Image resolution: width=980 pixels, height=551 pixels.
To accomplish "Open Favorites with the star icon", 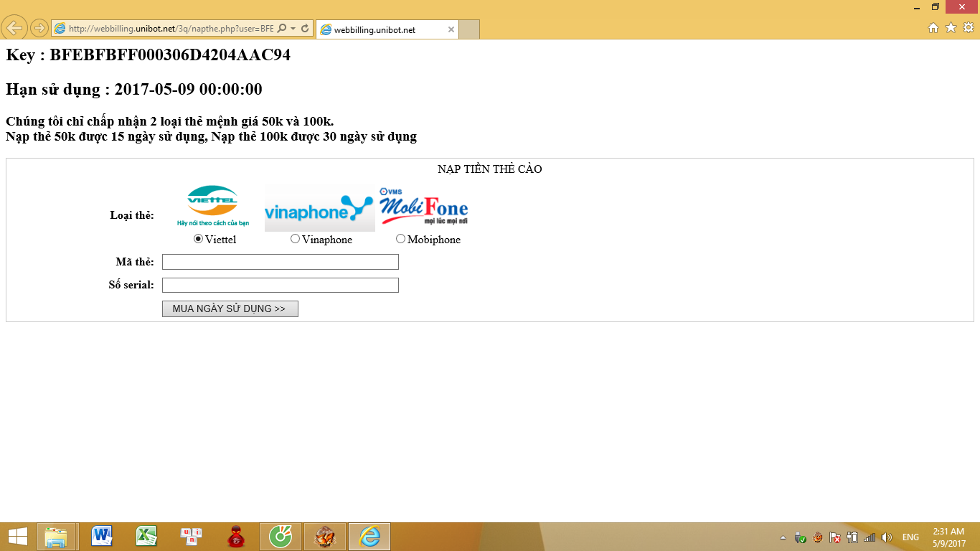I will pyautogui.click(x=951, y=28).
